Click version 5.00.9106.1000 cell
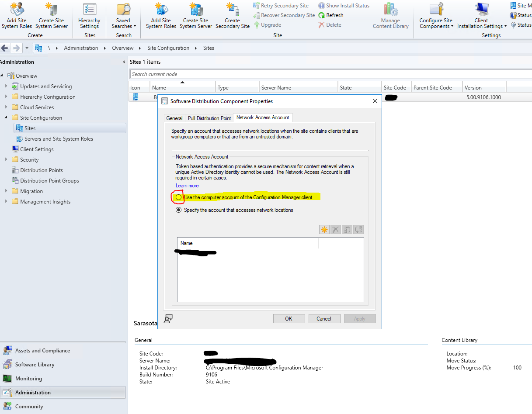This screenshot has width=532, height=414. click(483, 97)
